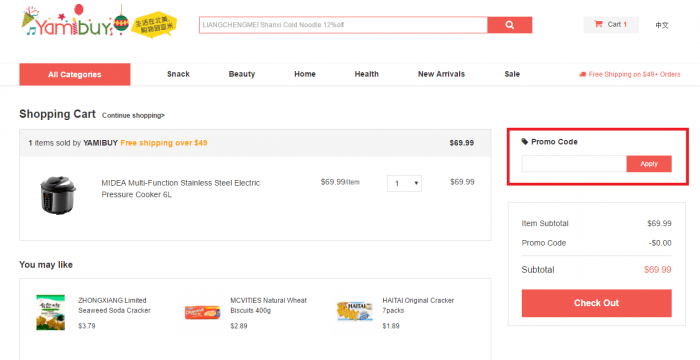Open HAITAI Original Cracker 7packs link
Viewport: 700px width, 360px height.
418,306
